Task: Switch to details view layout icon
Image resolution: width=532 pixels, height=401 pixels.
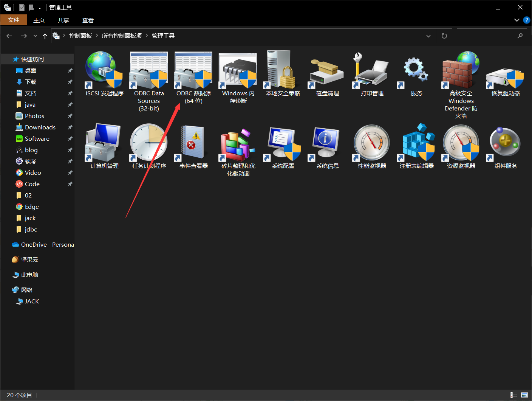Action: 514,395
